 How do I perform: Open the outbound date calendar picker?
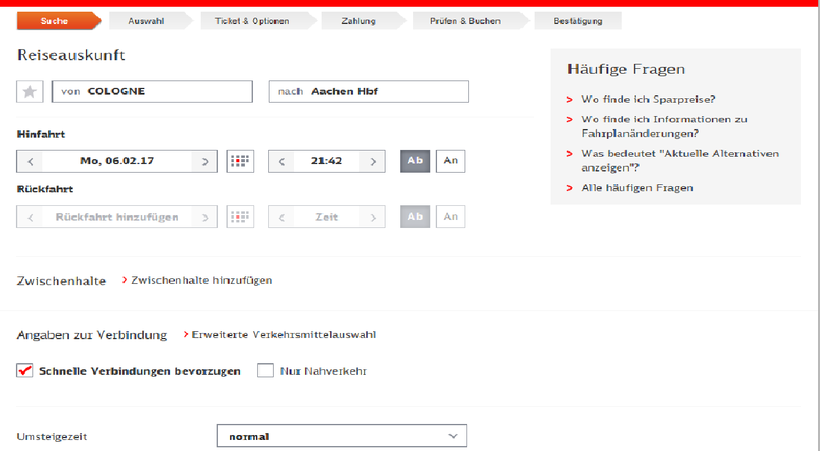(239, 161)
